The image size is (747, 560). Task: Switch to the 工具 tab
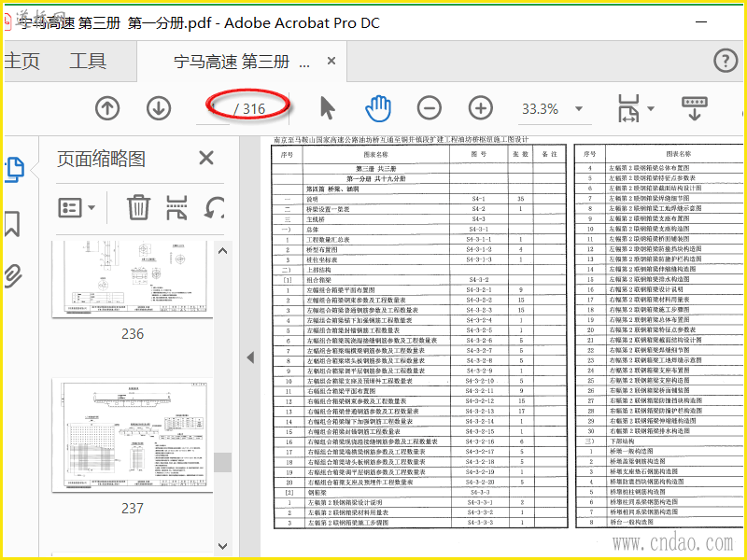click(88, 61)
